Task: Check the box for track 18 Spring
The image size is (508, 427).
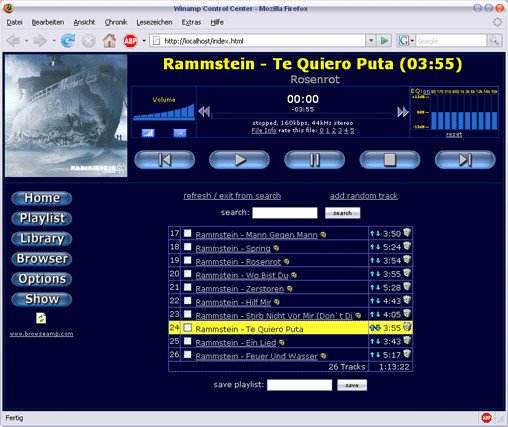Action: coord(188,247)
